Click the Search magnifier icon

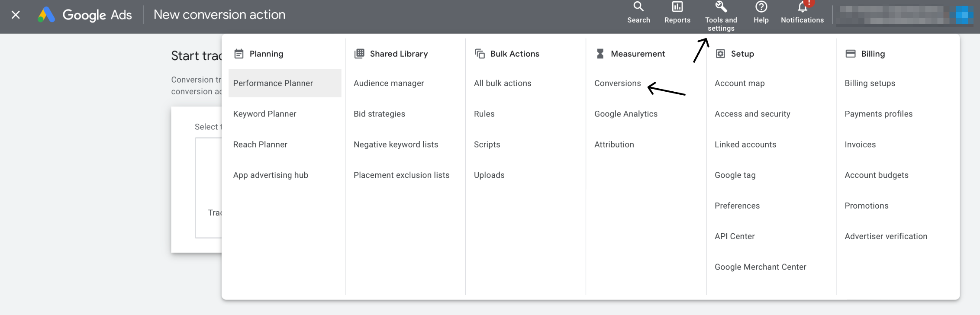click(x=638, y=7)
